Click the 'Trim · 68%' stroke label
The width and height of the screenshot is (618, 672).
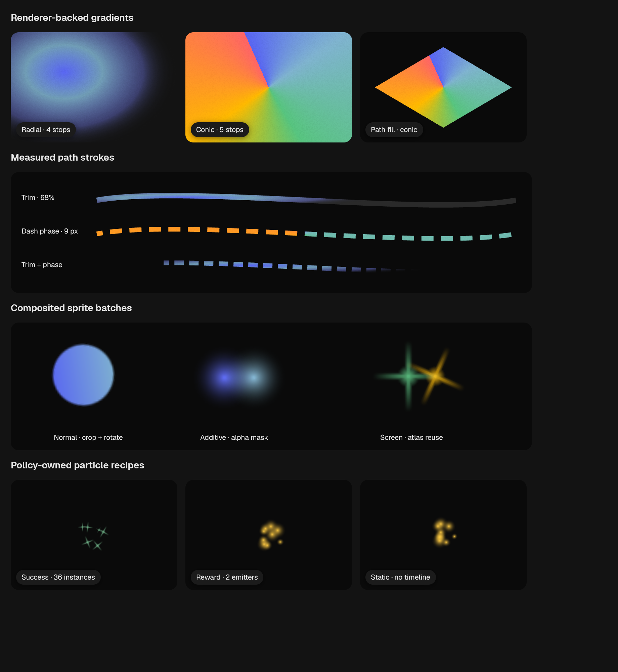point(38,198)
